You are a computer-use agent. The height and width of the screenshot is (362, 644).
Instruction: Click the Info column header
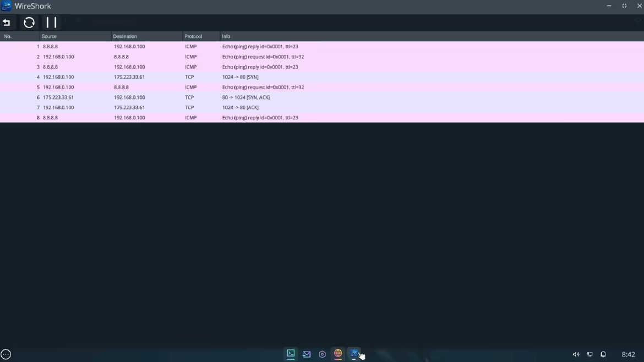click(x=432, y=36)
